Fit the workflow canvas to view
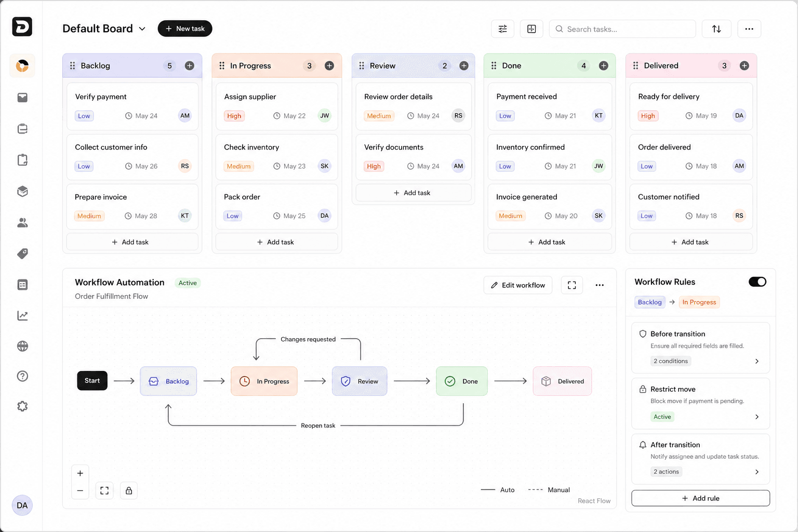 (x=104, y=490)
